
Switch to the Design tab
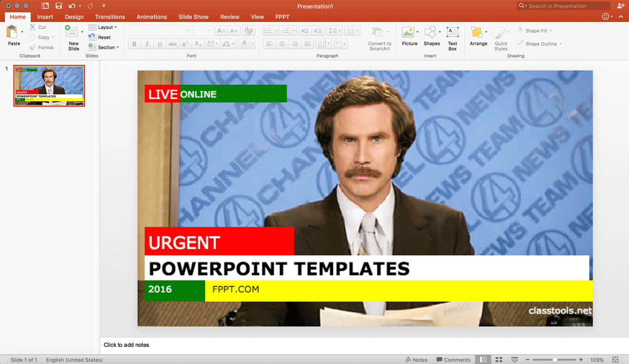pyautogui.click(x=74, y=17)
